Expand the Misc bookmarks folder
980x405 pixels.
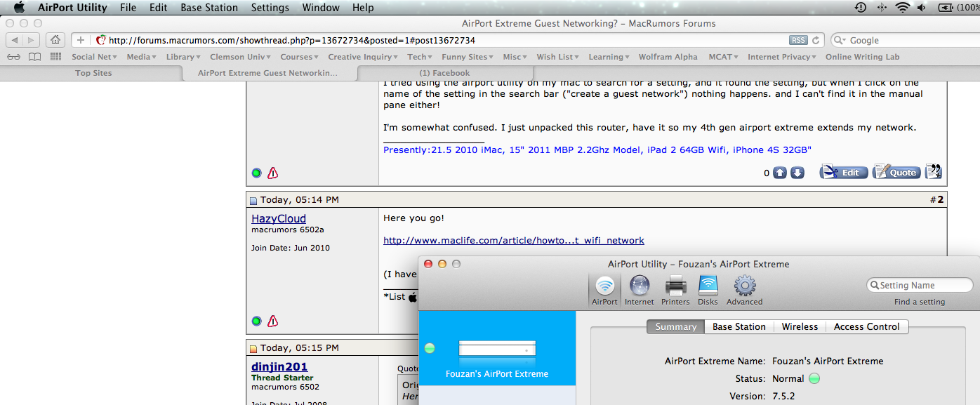click(x=515, y=57)
